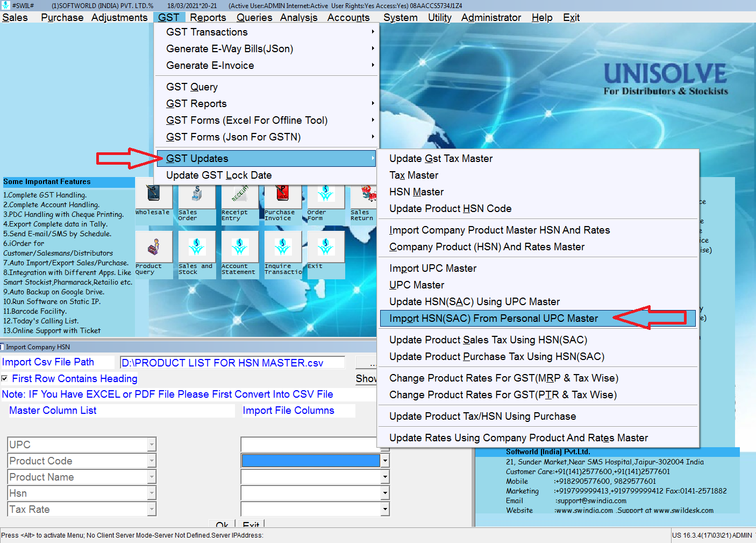Open the Sales Order shortcut icon
This screenshot has width=756, height=543.
[197, 196]
